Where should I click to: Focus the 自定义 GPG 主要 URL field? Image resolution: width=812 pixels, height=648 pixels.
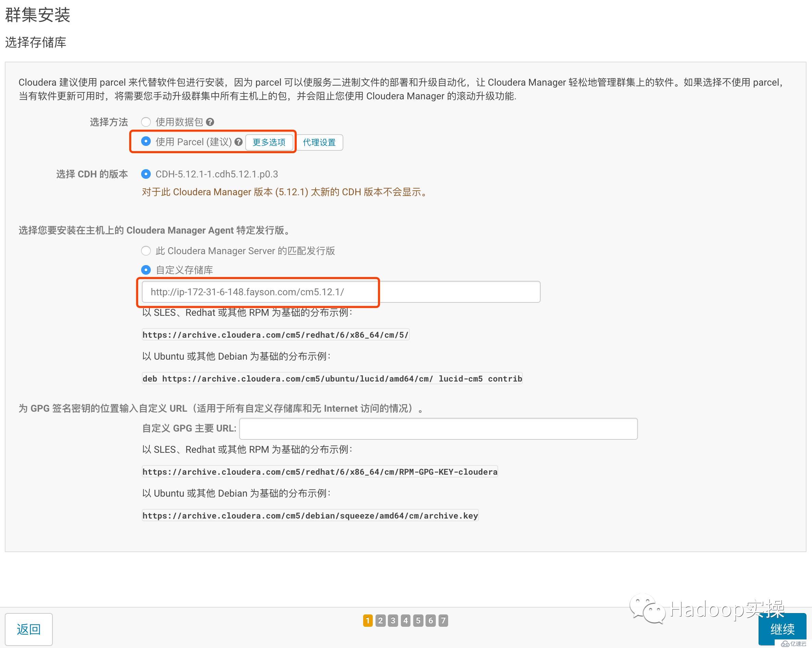coord(439,428)
